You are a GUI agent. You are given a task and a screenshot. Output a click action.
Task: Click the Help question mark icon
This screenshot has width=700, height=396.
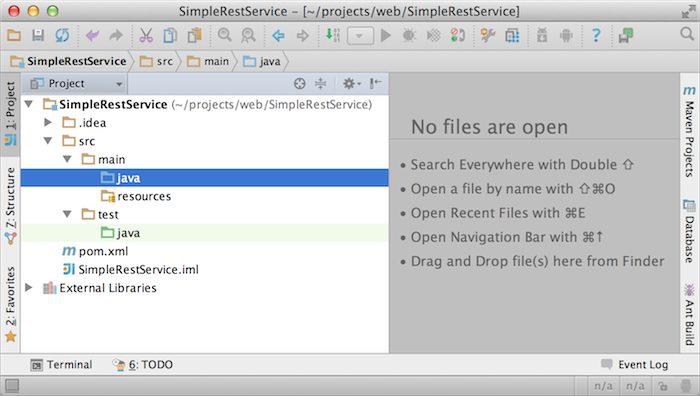[596, 35]
